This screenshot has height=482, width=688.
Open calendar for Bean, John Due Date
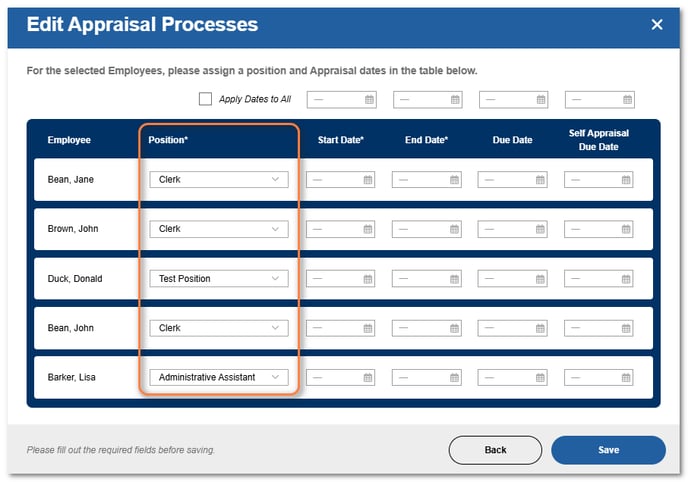540,328
